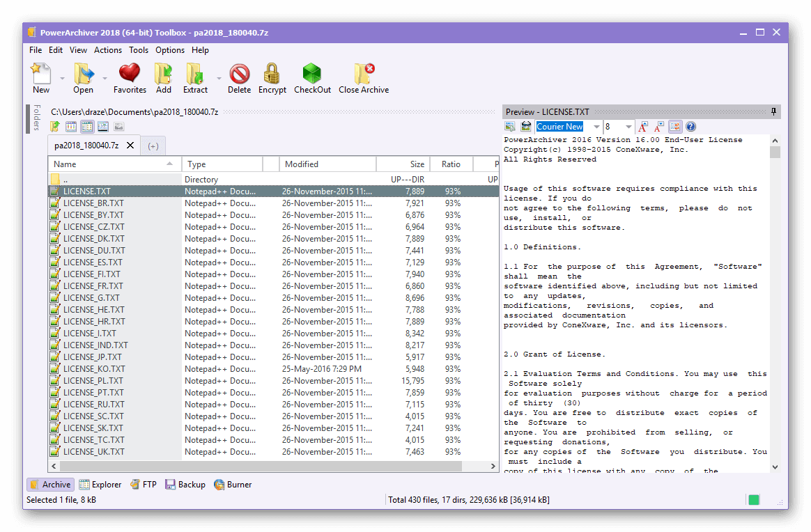
Task: Open the View menu
Action: coord(78,50)
